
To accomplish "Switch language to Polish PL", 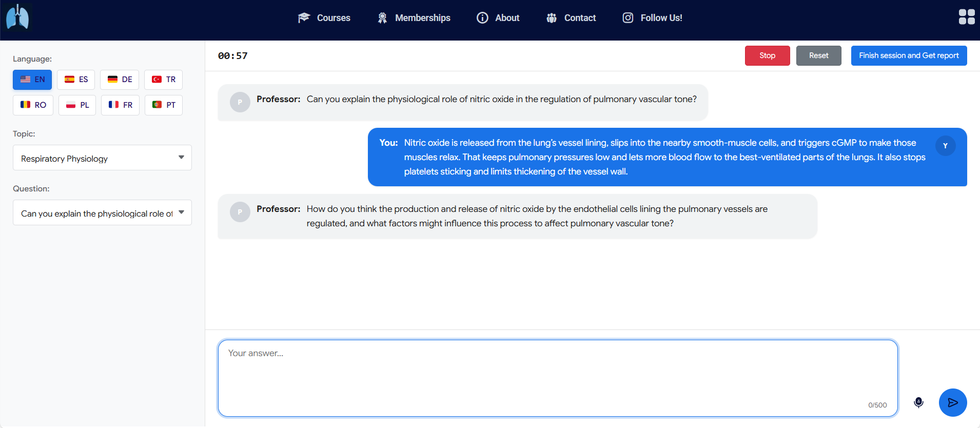I will [x=77, y=105].
